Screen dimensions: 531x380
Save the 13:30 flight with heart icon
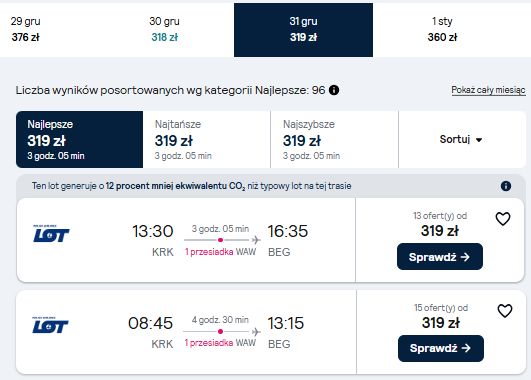click(503, 219)
